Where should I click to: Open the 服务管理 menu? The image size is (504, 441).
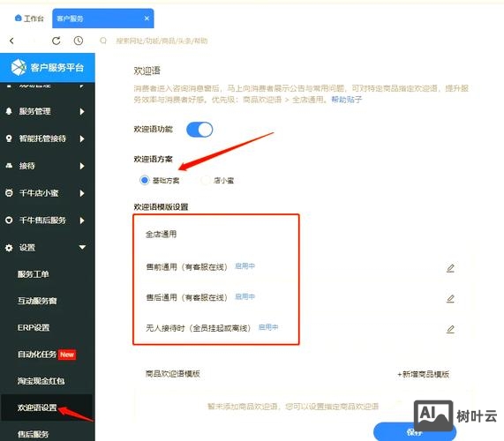[x=34, y=111]
